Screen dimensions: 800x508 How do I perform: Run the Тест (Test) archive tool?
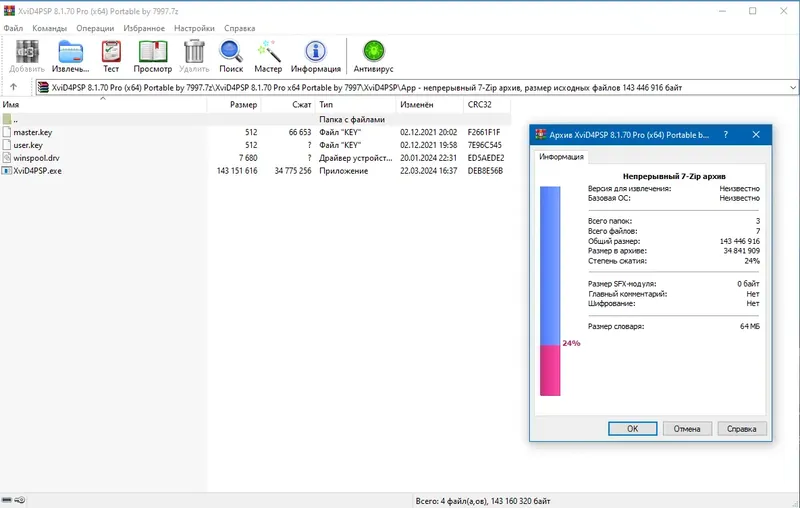tap(111, 52)
